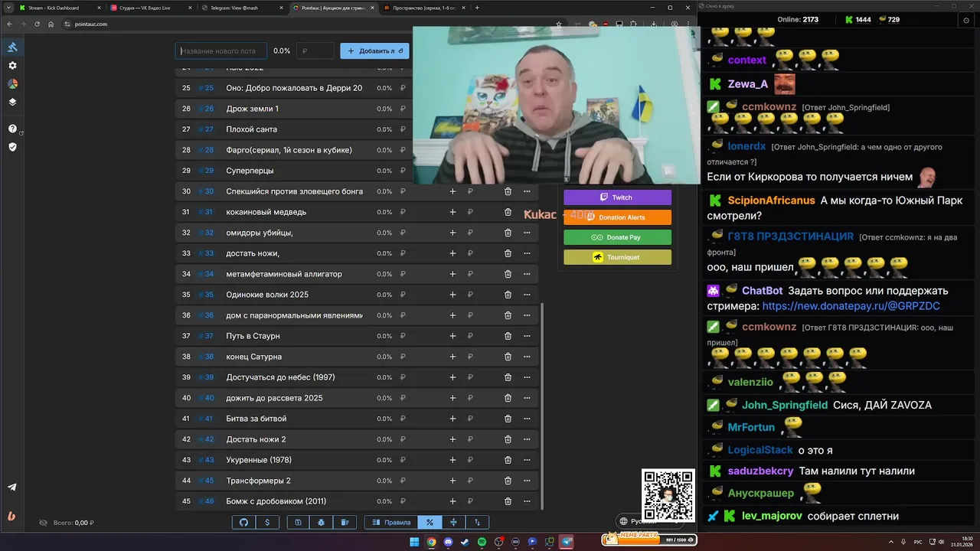Click the Donate Pay integration button
This screenshot has width=980, height=551.
(x=617, y=237)
